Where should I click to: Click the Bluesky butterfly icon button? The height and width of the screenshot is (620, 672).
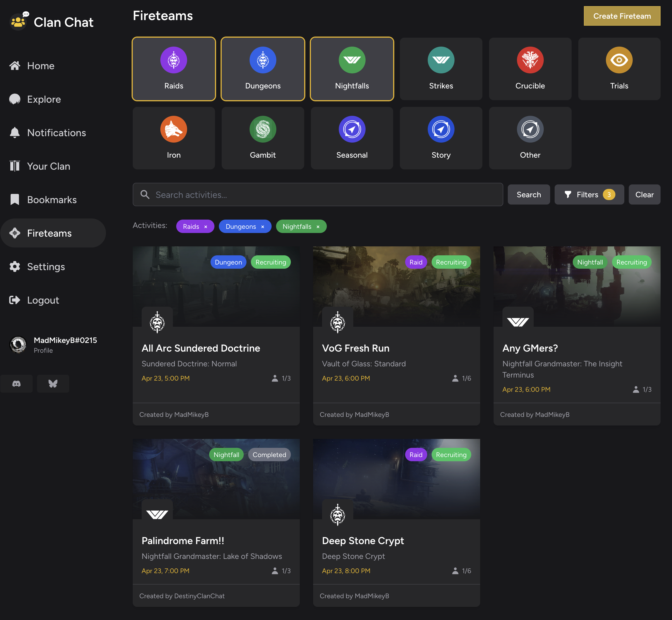53,383
